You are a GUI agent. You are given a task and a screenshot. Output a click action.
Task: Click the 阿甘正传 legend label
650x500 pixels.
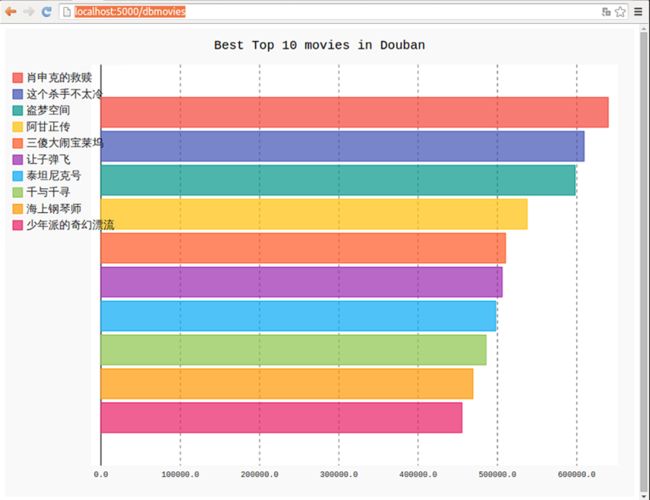click(48, 127)
